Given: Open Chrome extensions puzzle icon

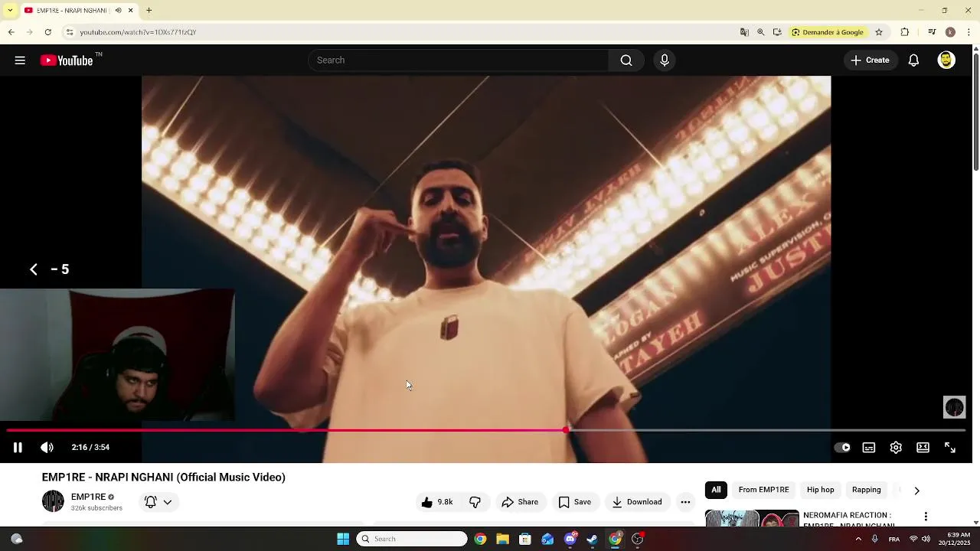Looking at the screenshot, I should (x=905, y=32).
